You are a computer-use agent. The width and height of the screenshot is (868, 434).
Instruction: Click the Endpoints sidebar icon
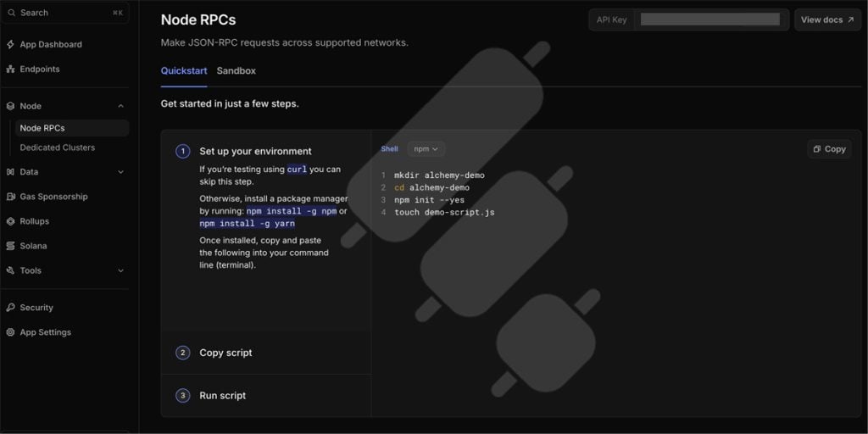(x=10, y=70)
